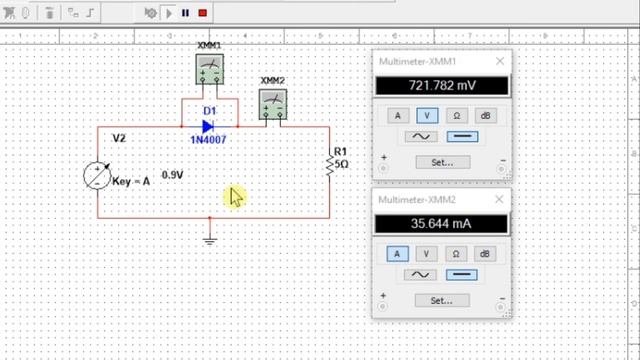The height and width of the screenshot is (360, 640).
Task: Switch XMM1 multimeter to ammeter (A) mode
Action: (x=398, y=116)
